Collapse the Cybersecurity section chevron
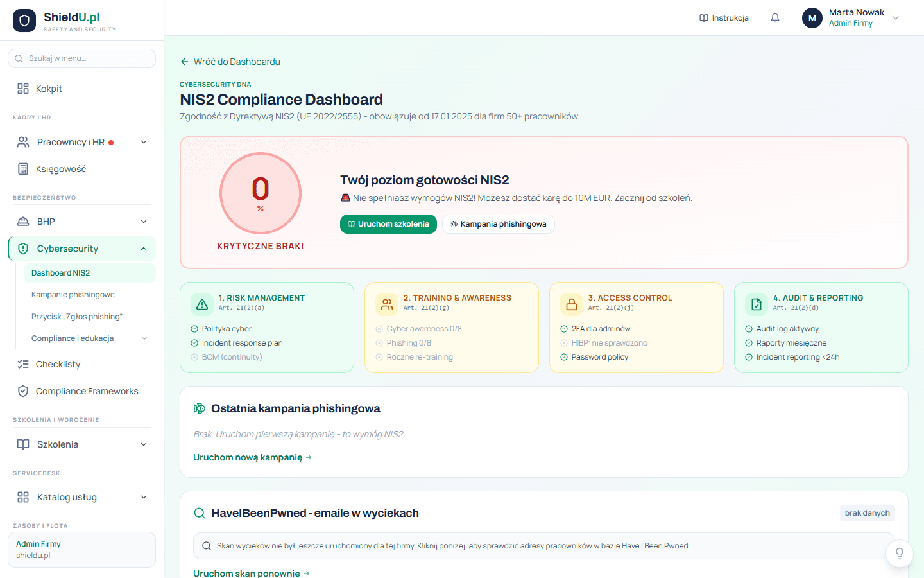The height and width of the screenshot is (578, 924). (x=144, y=249)
